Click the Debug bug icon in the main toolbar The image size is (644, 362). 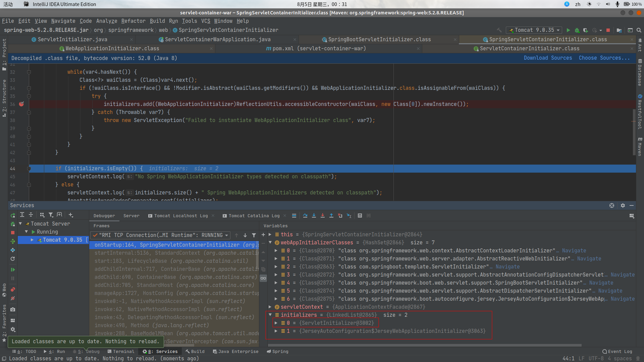[x=577, y=30]
